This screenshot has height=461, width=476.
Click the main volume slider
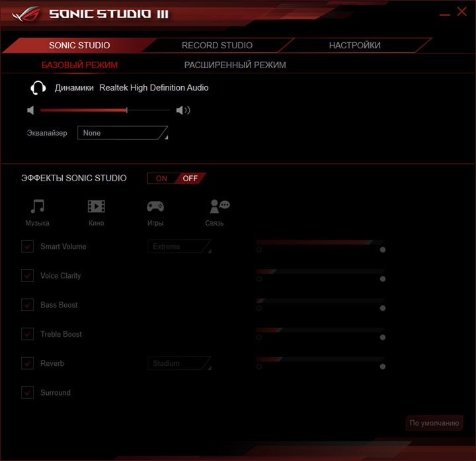(x=104, y=110)
